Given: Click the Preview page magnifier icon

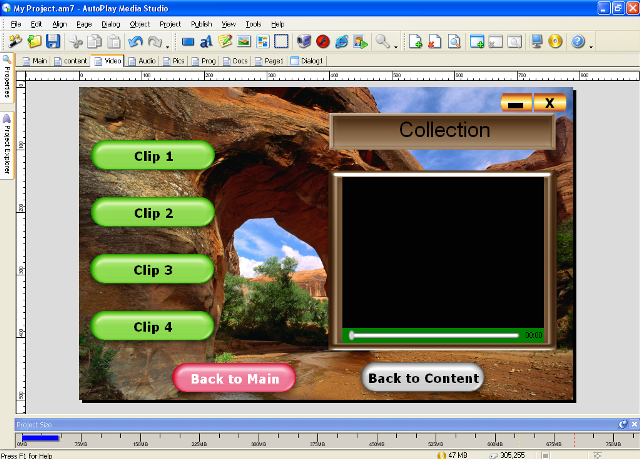Looking at the screenshot, I should [x=454, y=42].
